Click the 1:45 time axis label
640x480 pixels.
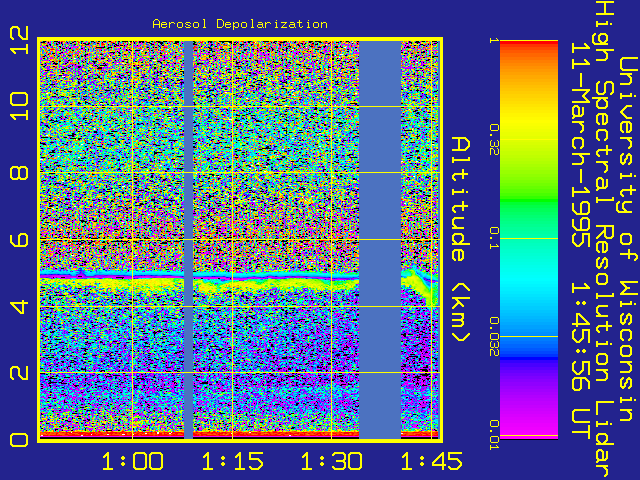pos(431,462)
